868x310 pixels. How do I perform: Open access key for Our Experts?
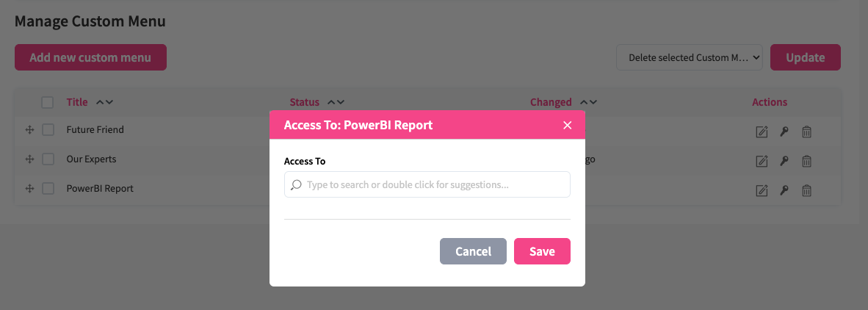click(784, 162)
